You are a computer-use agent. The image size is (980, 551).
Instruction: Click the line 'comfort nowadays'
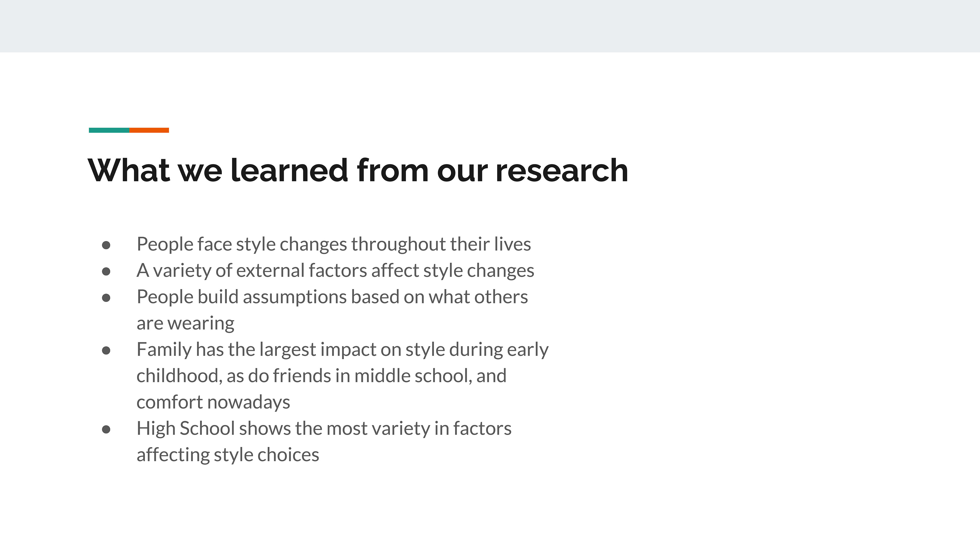pyautogui.click(x=213, y=402)
